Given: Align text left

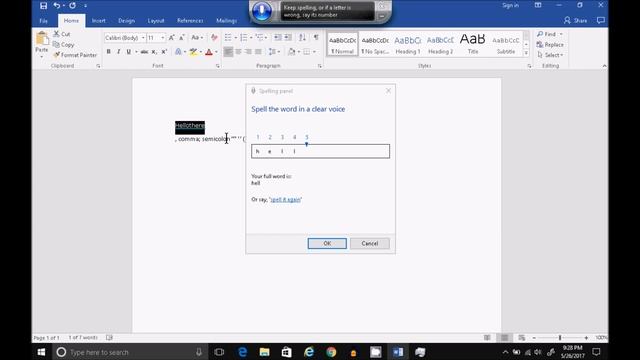Looking at the screenshot, I should tap(228, 52).
